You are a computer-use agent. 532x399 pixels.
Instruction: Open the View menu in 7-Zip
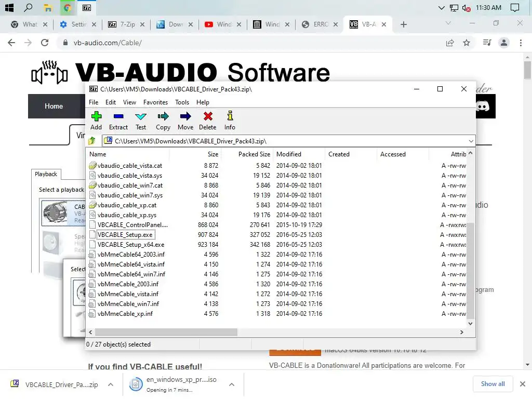[x=129, y=102]
